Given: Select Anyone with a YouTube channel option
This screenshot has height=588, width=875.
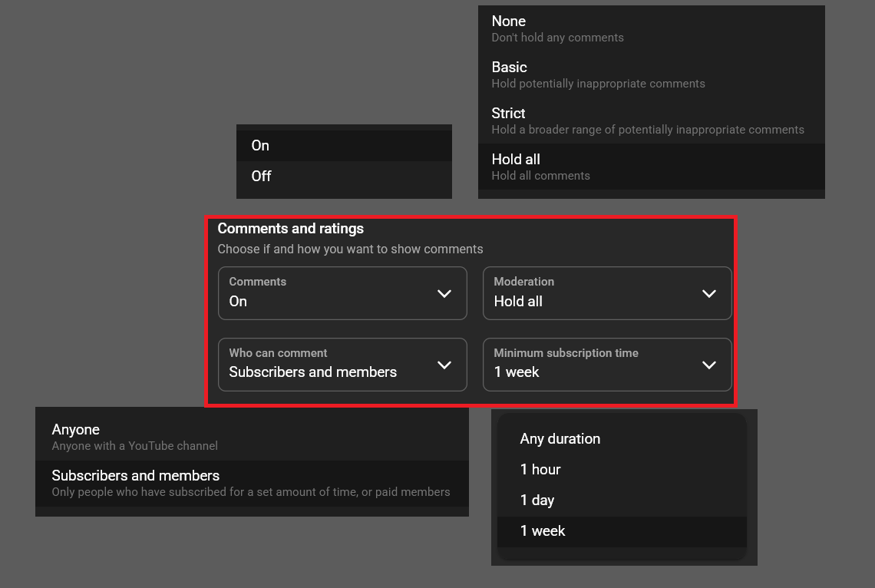Looking at the screenshot, I should click(x=252, y=438).
